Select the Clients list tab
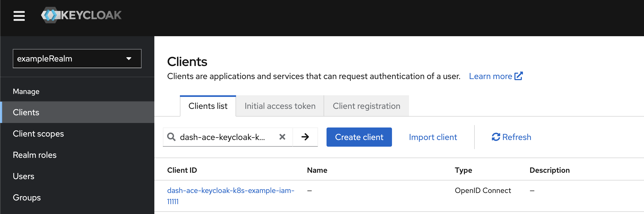Screen dimensions: 644x214 coord(208,106)
